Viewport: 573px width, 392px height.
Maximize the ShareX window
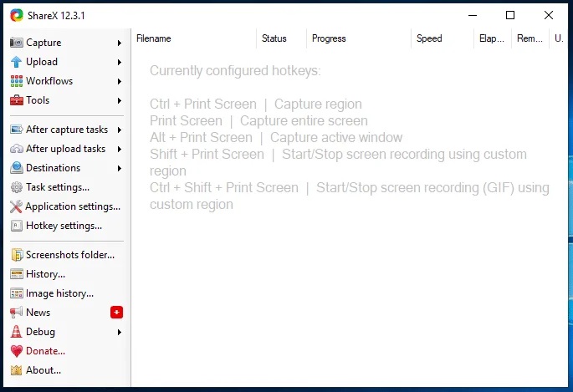coord(510,15)
